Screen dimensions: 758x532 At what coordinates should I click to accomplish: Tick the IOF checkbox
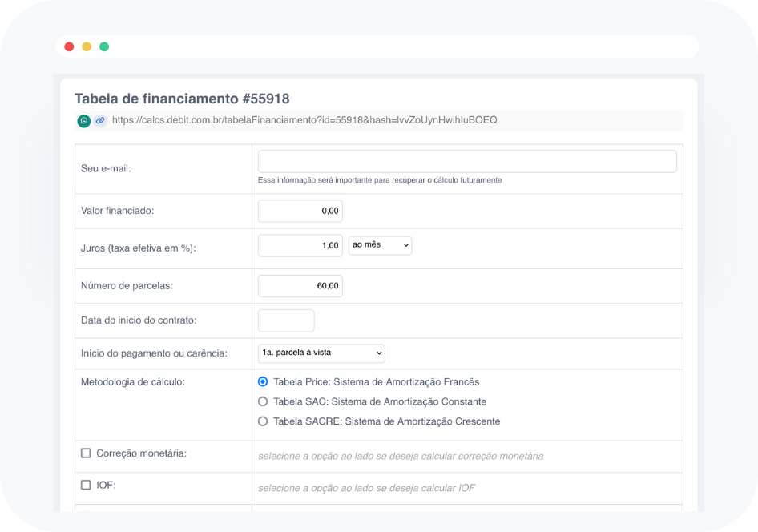point(86,485)
